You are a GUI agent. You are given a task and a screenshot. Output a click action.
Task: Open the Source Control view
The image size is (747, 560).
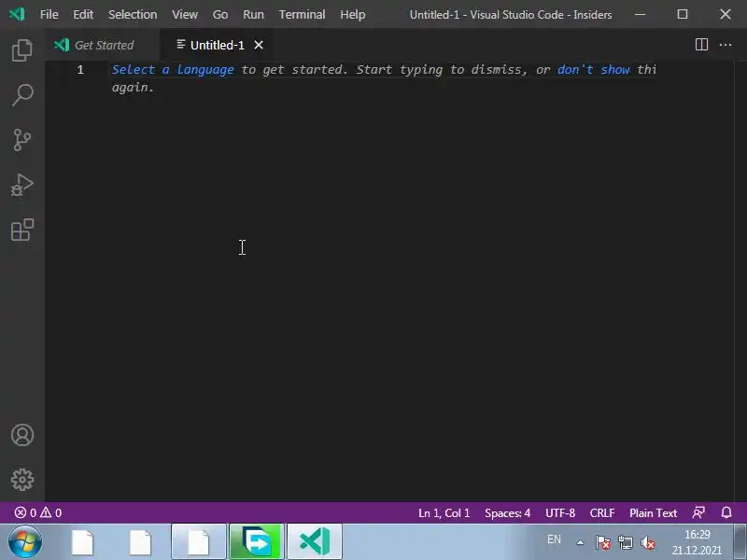[x=21, y=140]
